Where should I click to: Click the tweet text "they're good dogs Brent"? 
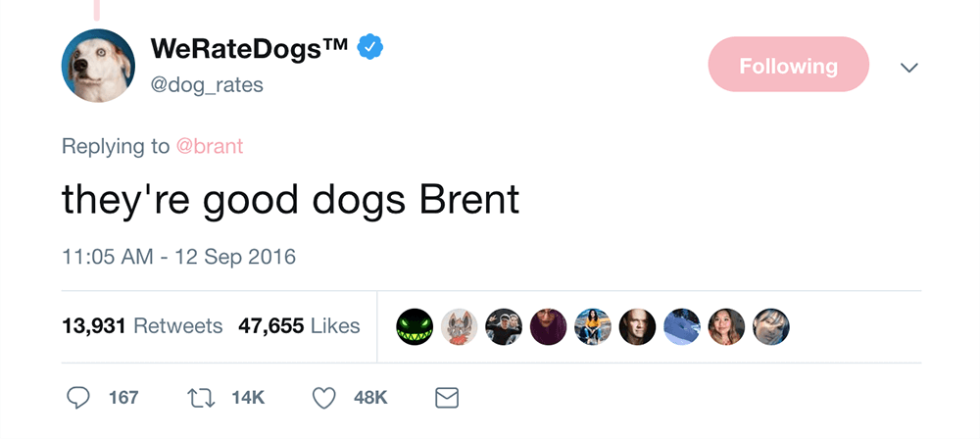(x=290, y=199)
